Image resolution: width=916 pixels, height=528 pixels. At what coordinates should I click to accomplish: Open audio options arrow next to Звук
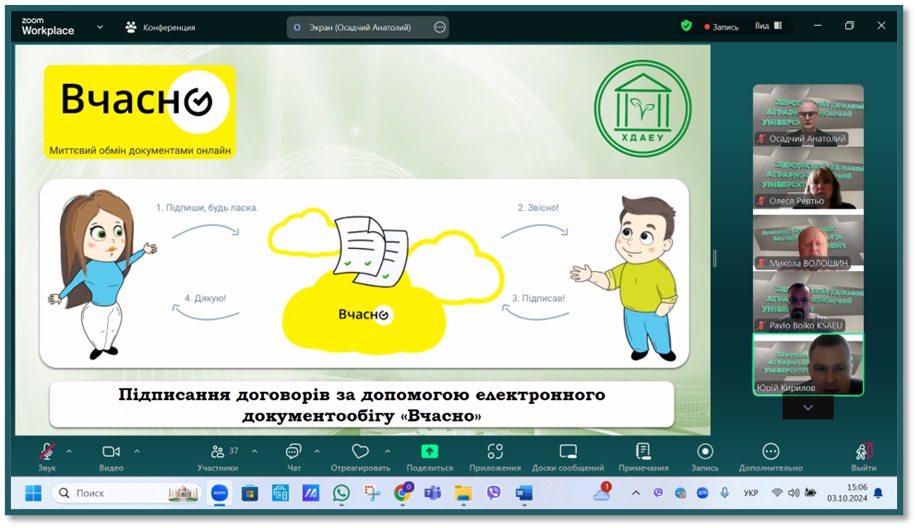[69, 451]
